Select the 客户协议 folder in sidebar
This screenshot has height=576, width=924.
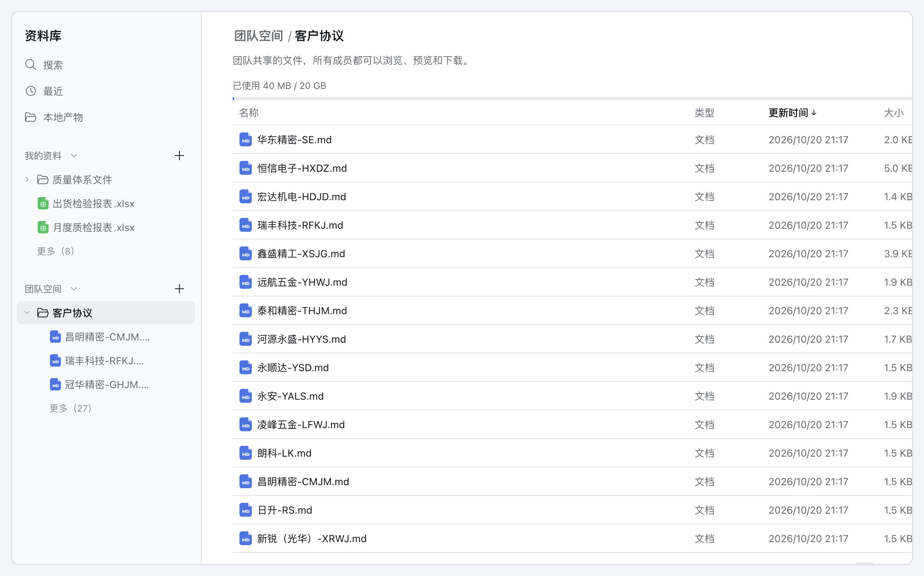click(106, 313)
